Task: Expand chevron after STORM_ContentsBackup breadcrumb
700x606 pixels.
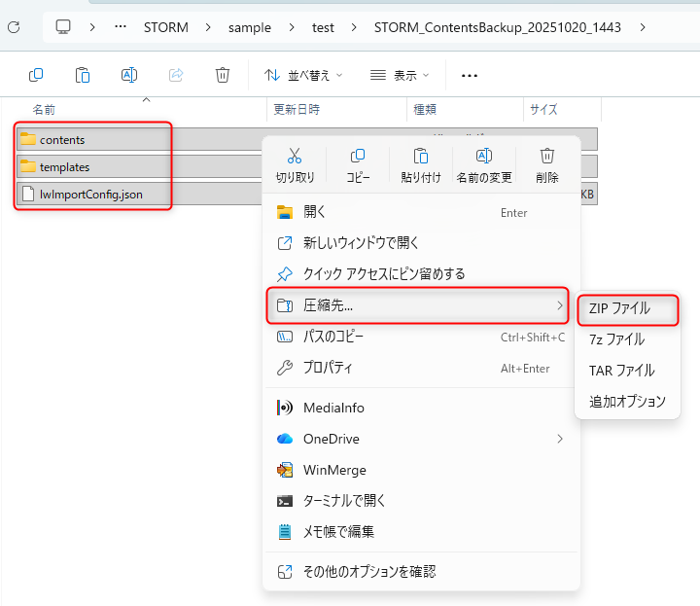Action: coord(643,27)
